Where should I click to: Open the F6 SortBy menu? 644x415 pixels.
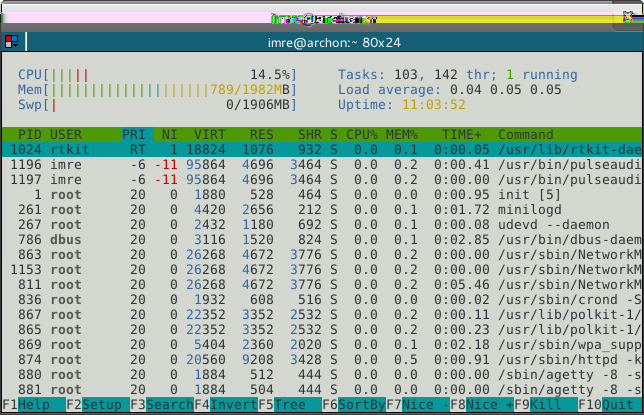[x=354, y=405]
